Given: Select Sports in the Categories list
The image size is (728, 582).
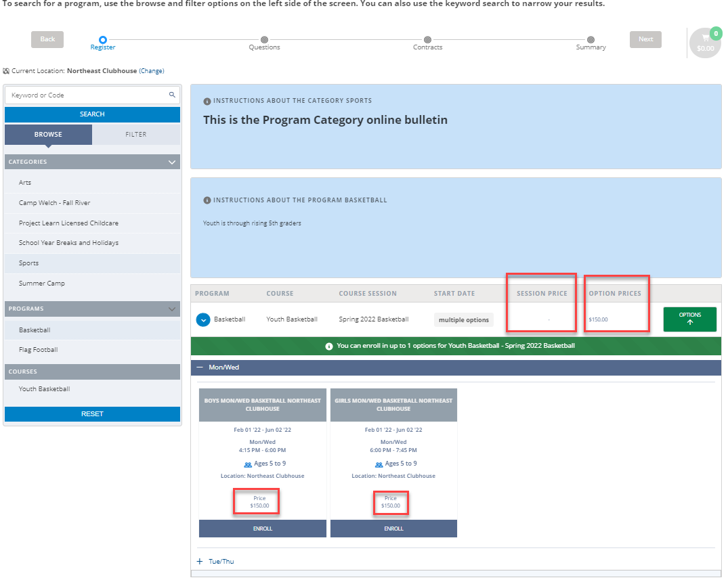Looking at the screenshot, I should pyautogui.click(x=28, y=263).
